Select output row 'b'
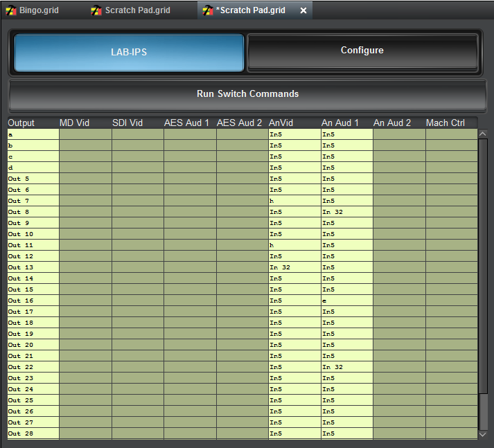Viewport: 494px width, 448px height. point(33,145)
